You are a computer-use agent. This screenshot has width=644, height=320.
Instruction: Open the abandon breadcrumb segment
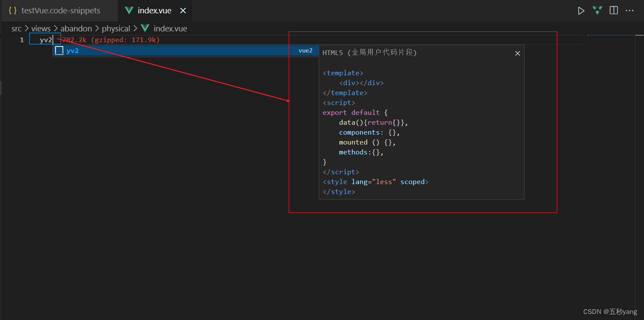[x=76, y=28]
